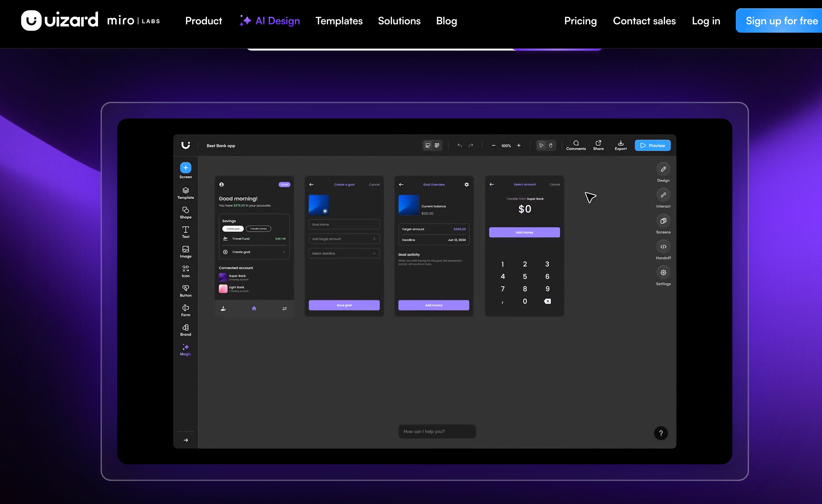Image resolution: width=822 pixels, height=504 pixels.
Task: Click the Save goal button
Action: point(344,305)
